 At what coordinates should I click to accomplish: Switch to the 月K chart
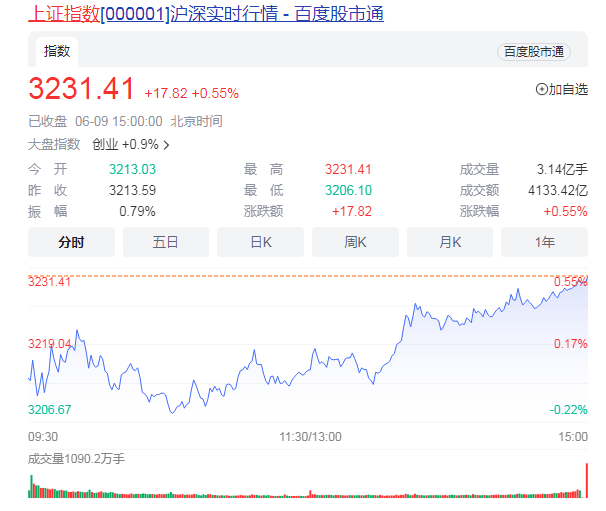[x=449, y=242]
